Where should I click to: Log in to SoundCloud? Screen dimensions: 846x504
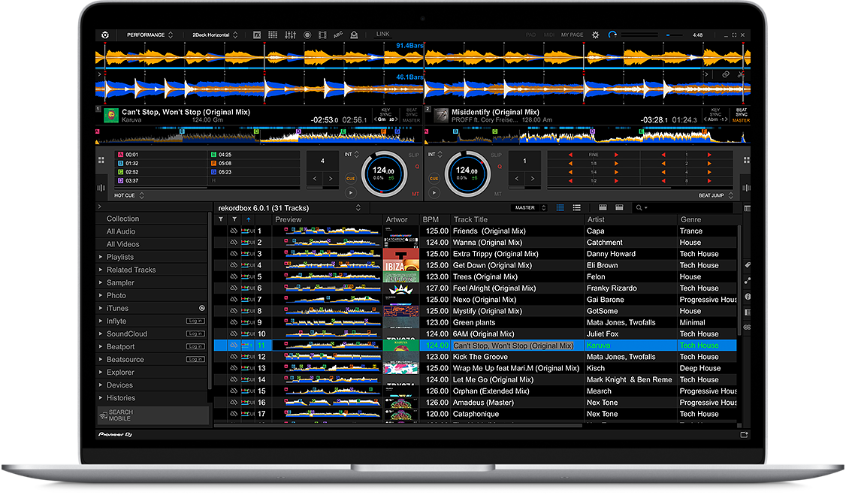[x=195, y=333]
